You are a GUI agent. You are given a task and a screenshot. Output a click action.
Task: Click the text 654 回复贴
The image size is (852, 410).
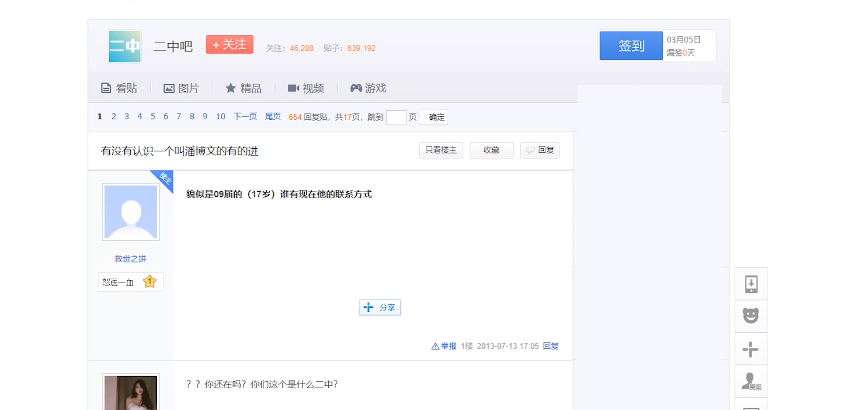pyautogui.click(x=308, y=116)
